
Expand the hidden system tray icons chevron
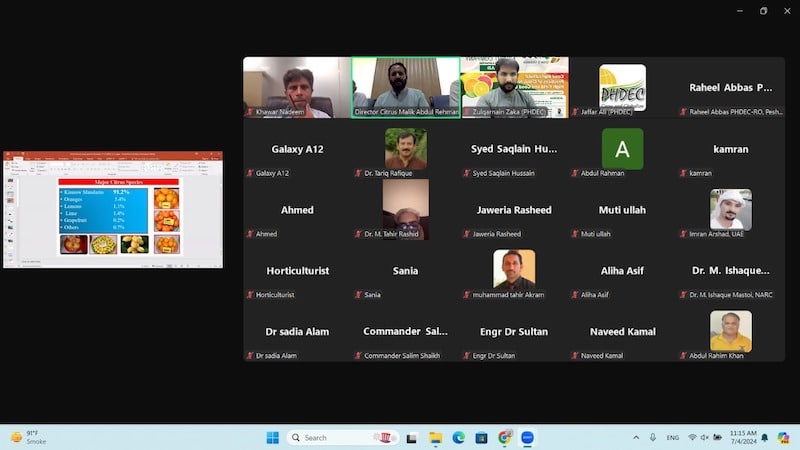[636, 438]
